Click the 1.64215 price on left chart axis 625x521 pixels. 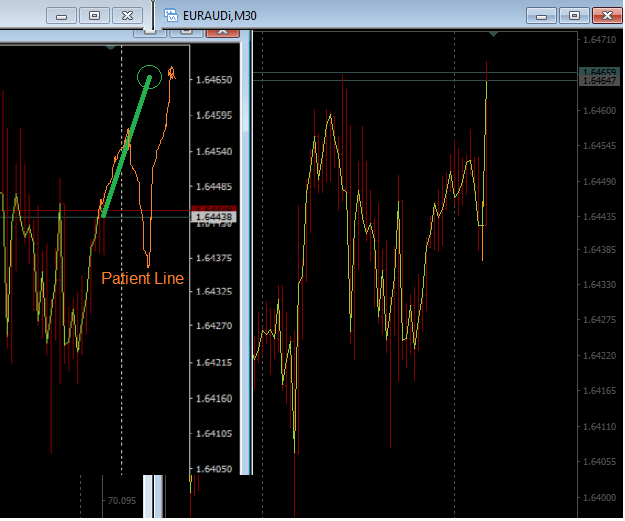(x=214, y=362)
